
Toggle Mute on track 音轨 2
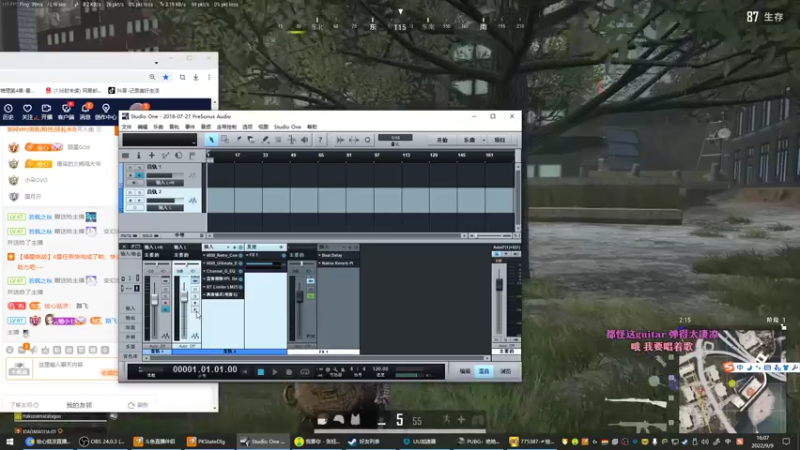click(130, 192)
